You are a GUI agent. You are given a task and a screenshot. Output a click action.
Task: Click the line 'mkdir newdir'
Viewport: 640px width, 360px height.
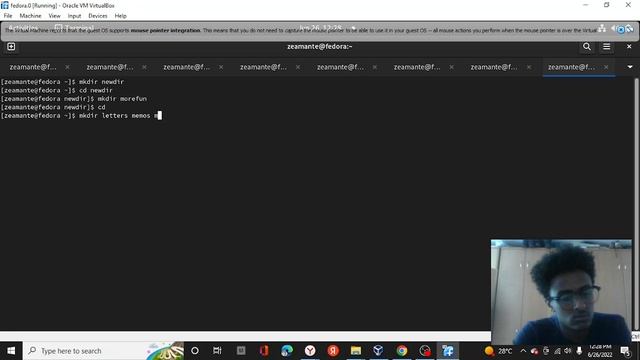pos(102,82)
